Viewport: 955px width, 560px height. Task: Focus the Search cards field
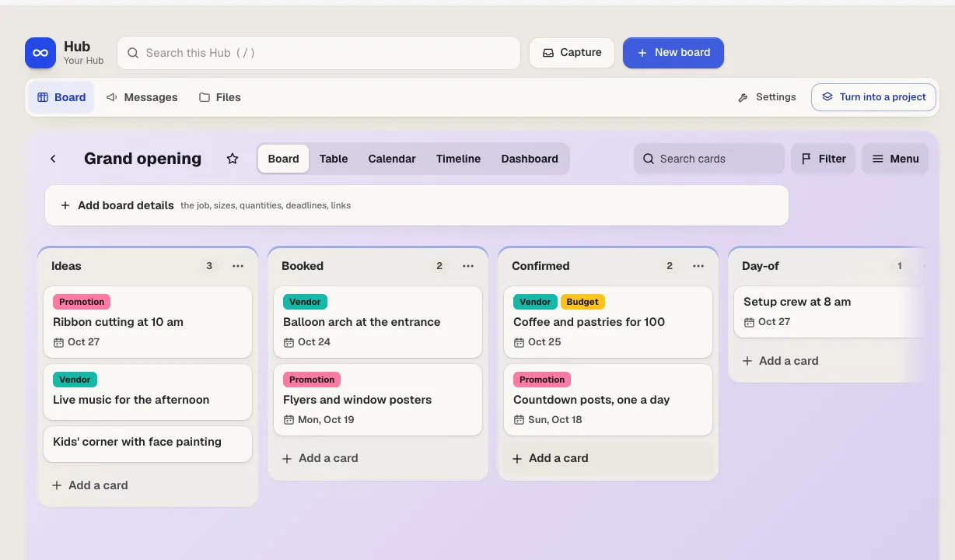(709, 159)
